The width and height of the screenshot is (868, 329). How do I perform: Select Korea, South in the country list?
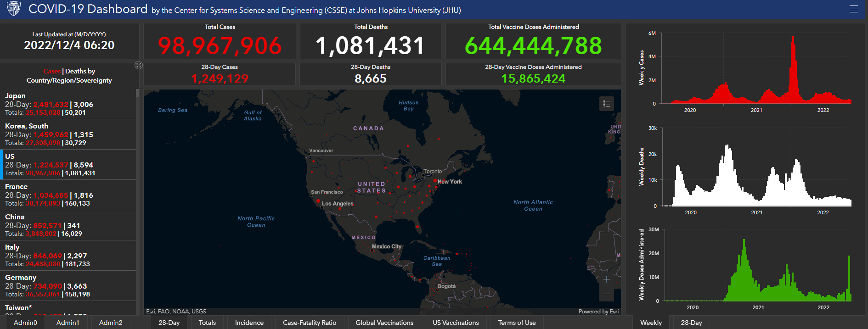coord(68,134)
